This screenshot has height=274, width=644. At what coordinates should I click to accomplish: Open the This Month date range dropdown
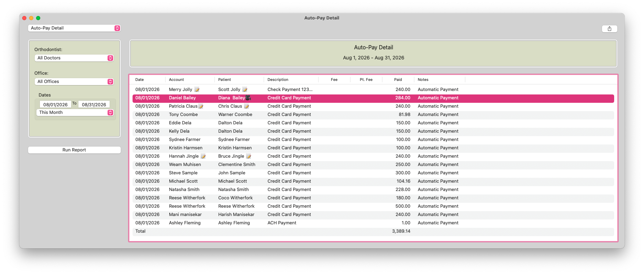point(75,113)
